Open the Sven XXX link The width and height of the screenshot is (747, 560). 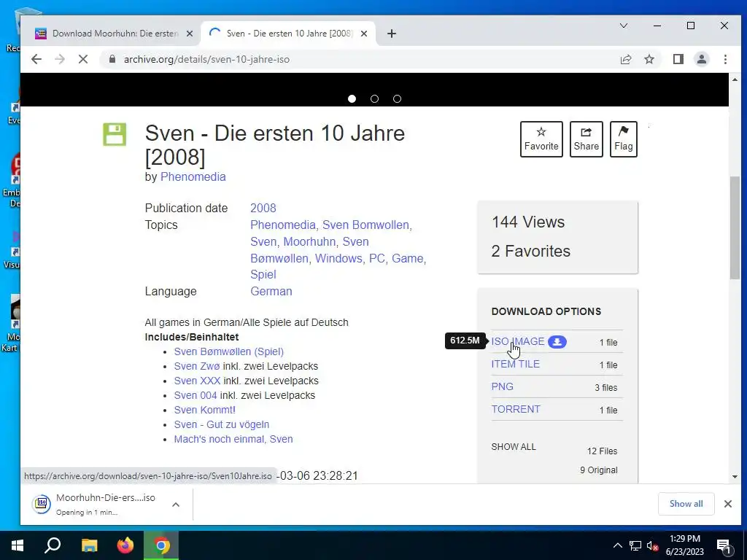(x=197, y=381)
